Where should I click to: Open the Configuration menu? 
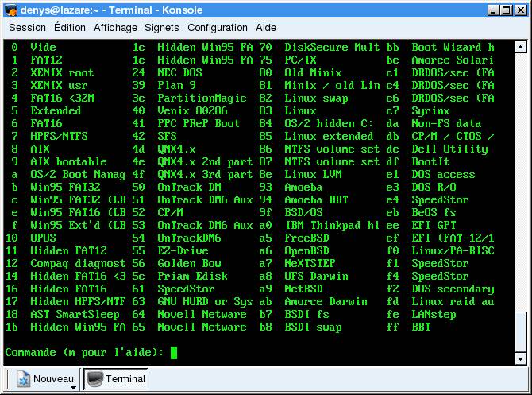pos(218,28)
